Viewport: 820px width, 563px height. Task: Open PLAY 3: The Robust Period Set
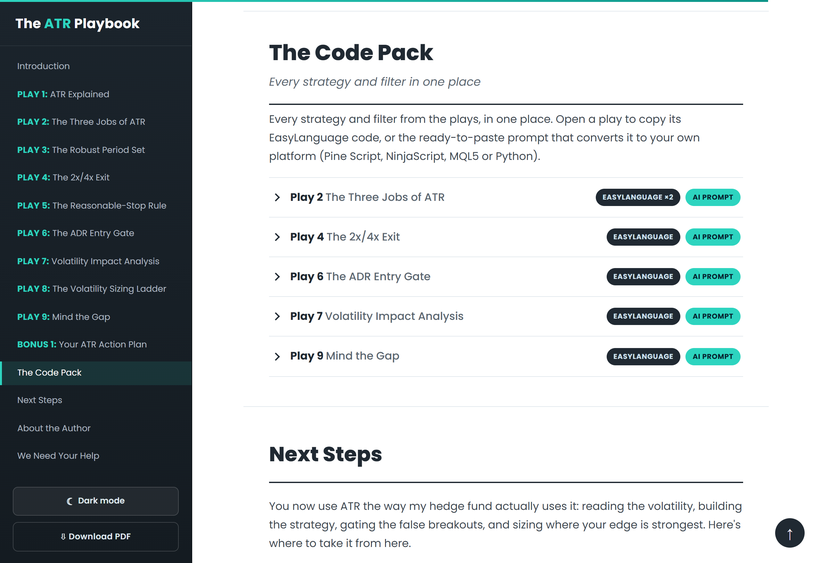tap(81, 150)
